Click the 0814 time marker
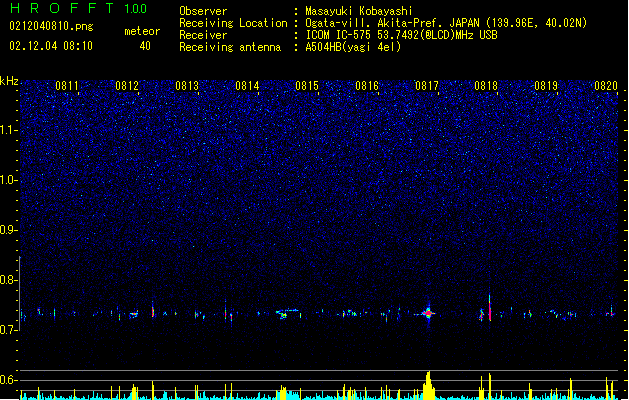 [247, 86]
